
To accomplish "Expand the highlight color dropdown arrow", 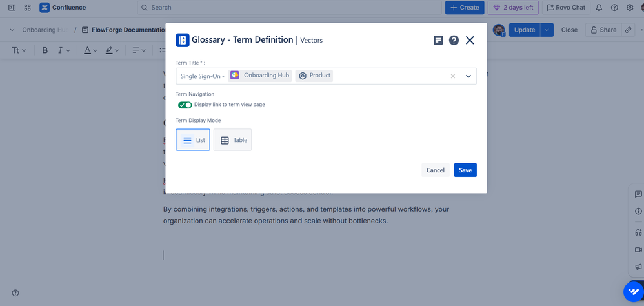I will [x=117, y=50].
